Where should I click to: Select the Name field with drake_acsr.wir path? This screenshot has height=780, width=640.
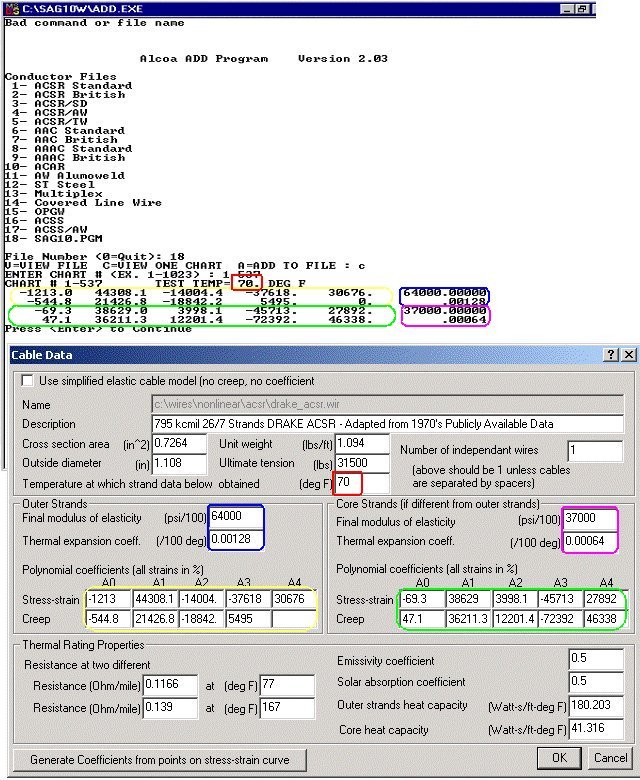(387, 403)
